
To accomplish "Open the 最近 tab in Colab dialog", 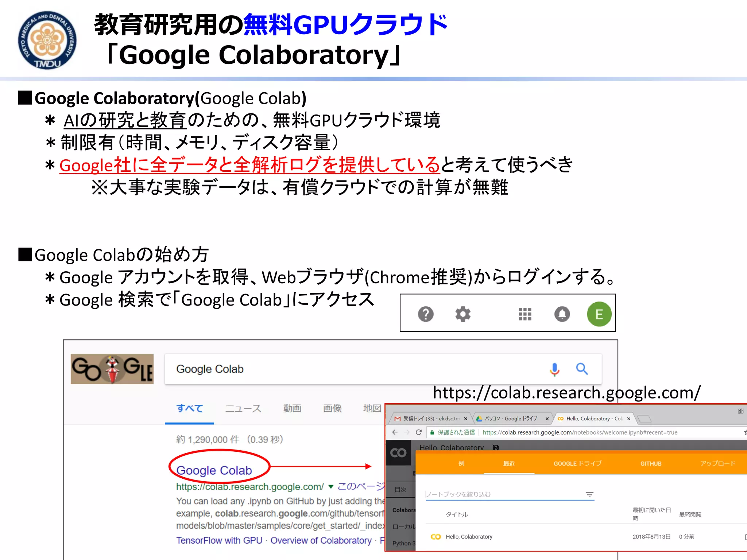I will (x=509, y=463).
